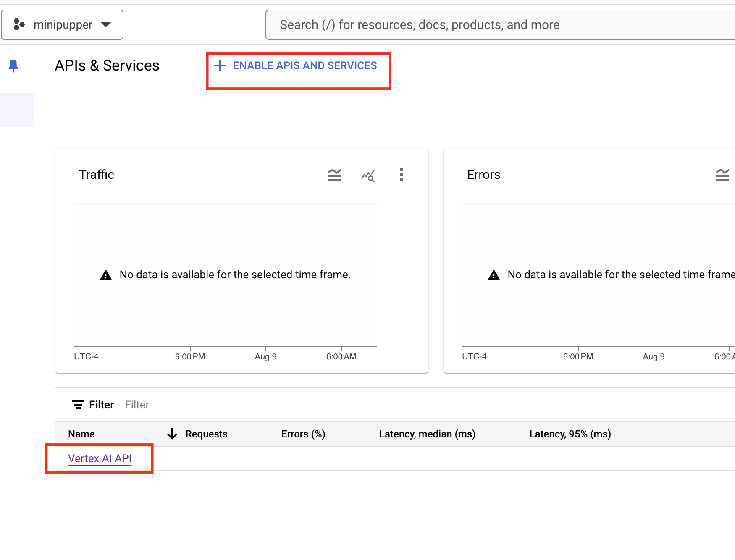Click the minipupper project hexagon icon
Screen dimensions: 735x560
click(x=19, y=24)
